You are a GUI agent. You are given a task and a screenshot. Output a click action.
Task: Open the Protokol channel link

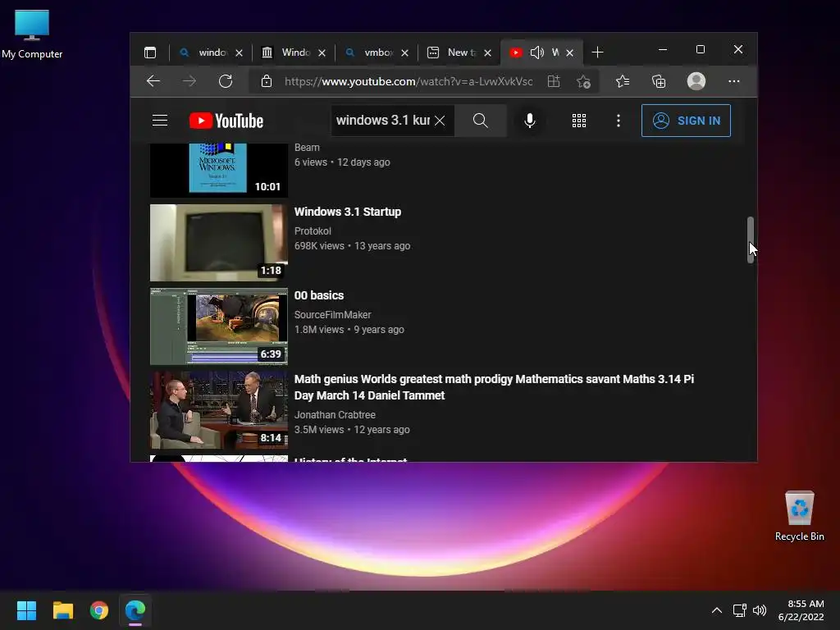[x=313, y=231]
